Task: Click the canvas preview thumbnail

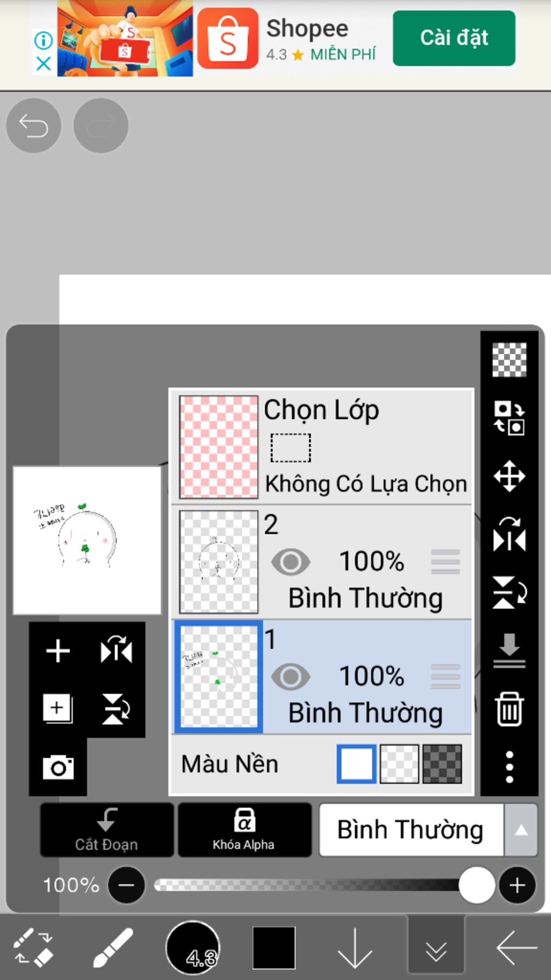Action: (x=87, y=540)
